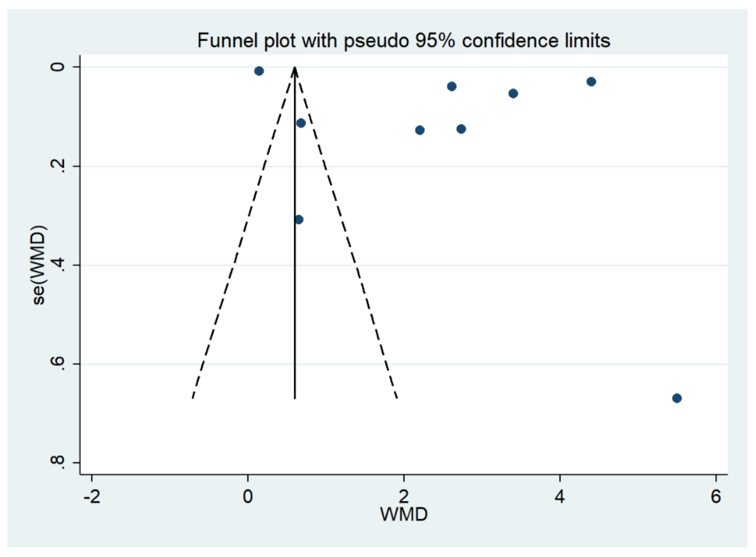The width and height of the screenshot is (756, 557).
Task: Select the outlier data point near WMD 5.5
Action: 677,398
